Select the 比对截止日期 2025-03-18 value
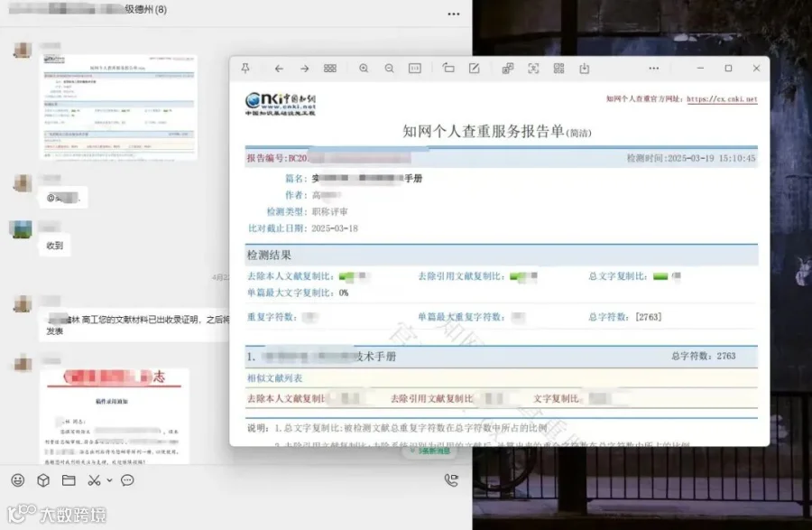Image resolution: width=812 pixels, height=530 pixels. pyautogui.click(x=335, y=228)
